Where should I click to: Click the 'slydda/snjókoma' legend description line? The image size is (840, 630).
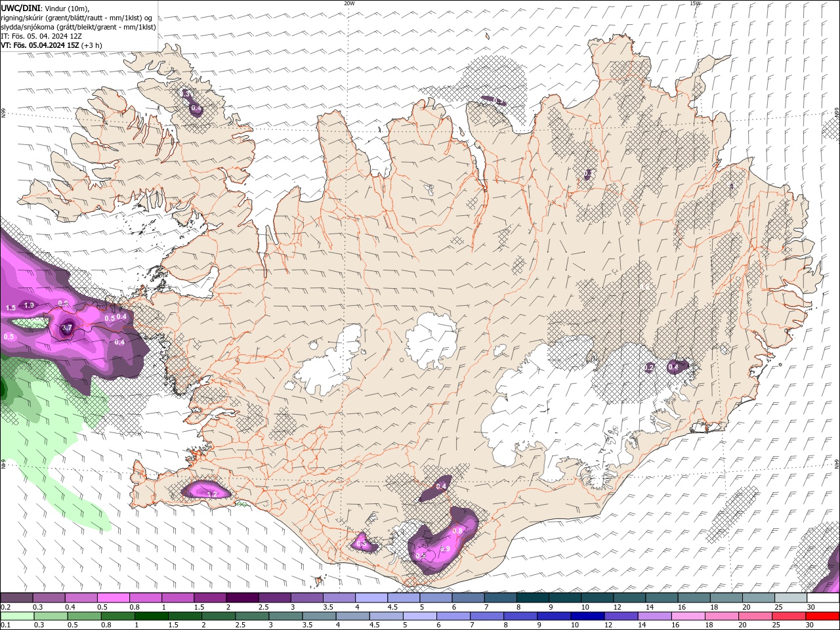point(78,27)
